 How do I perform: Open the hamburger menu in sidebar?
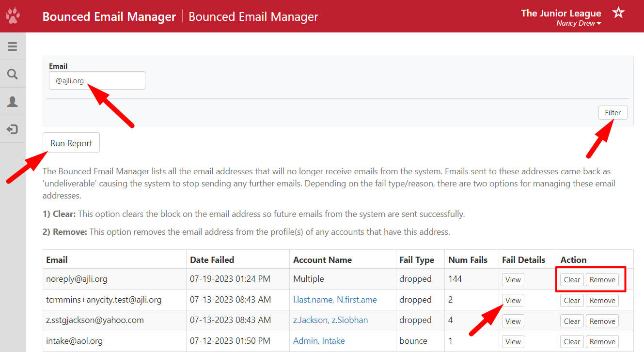[x=13, y=46]
